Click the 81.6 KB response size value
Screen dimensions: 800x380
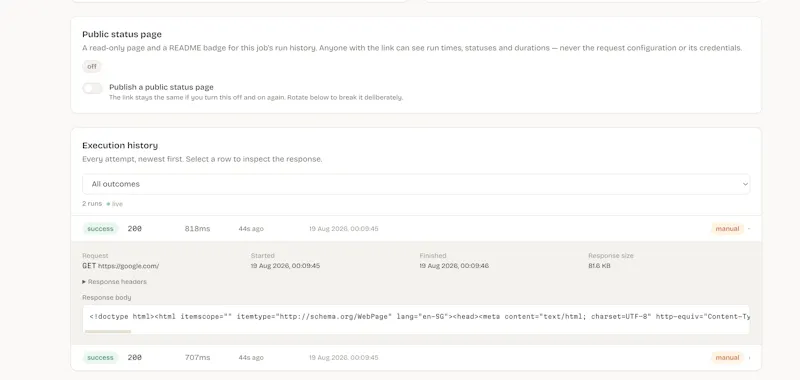pos(599,266)
